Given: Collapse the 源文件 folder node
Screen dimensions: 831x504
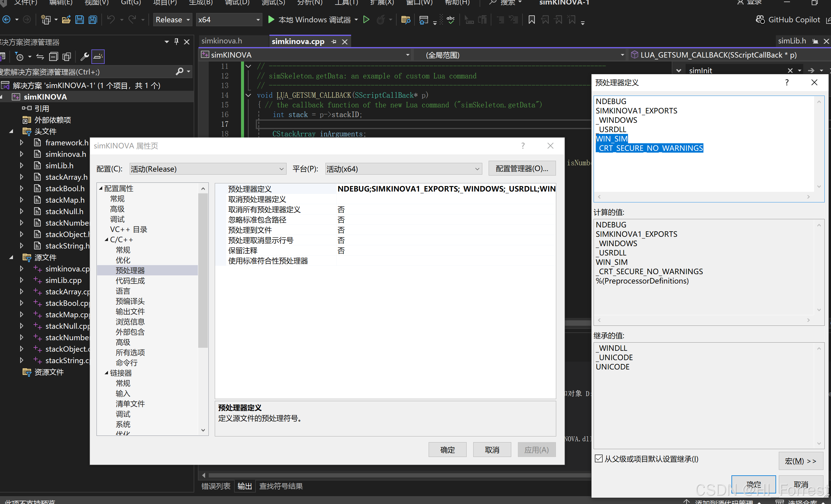Looking at the screenshot, I should [x=11, y=257].
